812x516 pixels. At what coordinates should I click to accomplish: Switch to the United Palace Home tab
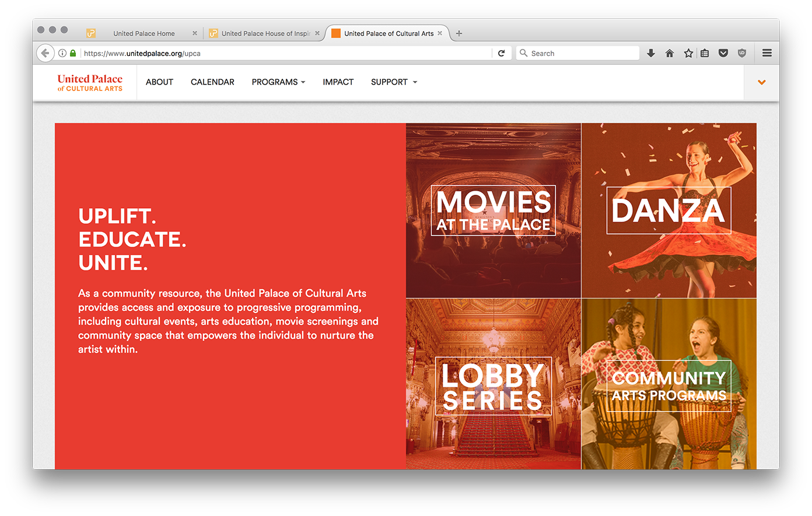142,33
